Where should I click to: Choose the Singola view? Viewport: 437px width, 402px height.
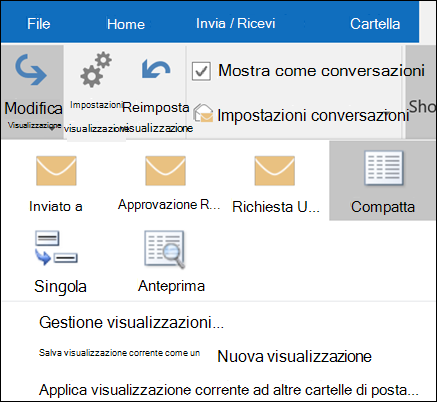(60, 263)
